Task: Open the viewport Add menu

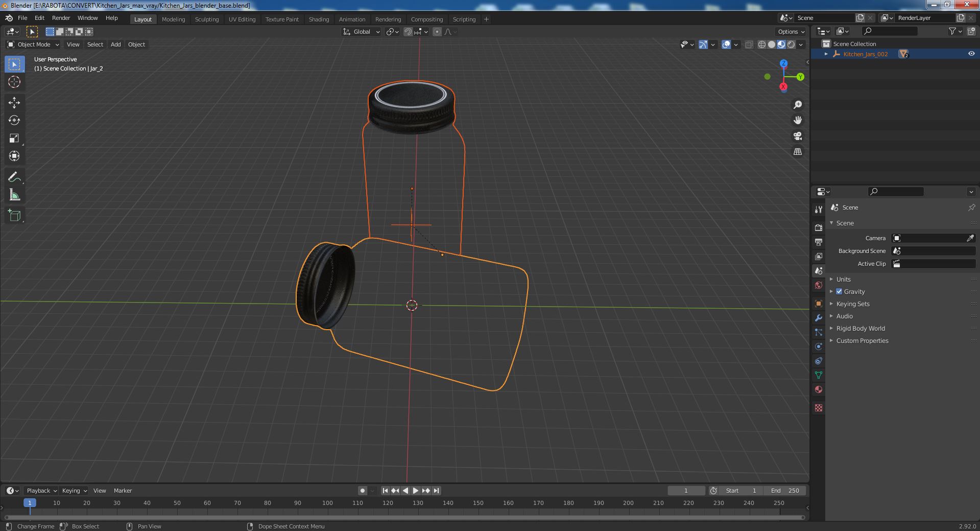Action: (116, 44)
